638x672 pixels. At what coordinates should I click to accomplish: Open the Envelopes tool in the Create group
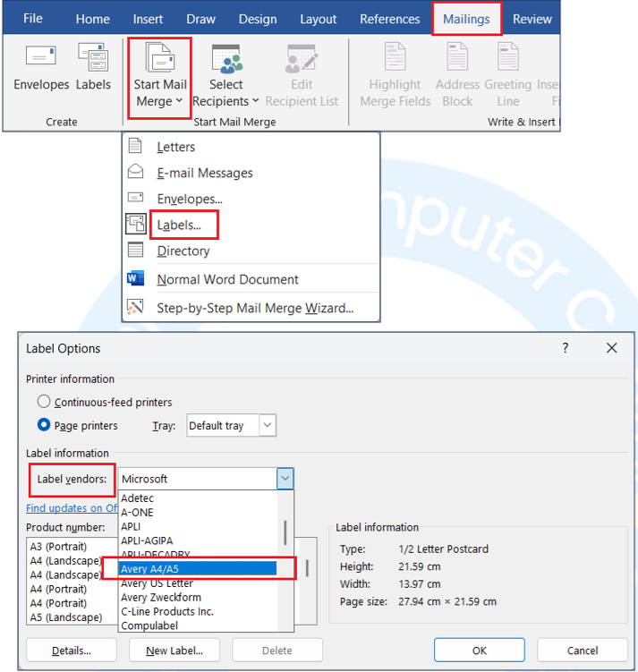pos(41,67)
